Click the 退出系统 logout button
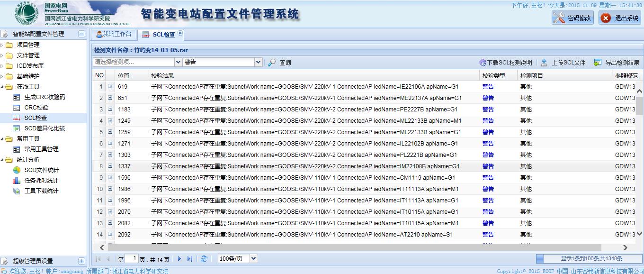Viewport: 644px width, 274px height. 620,18
